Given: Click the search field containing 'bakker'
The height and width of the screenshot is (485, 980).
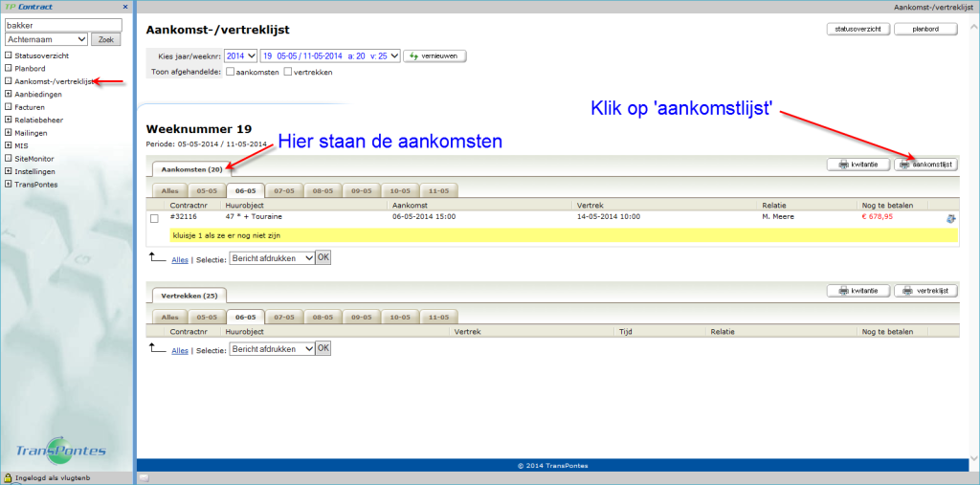Looking at the screenshot, I should pos(63,25).
